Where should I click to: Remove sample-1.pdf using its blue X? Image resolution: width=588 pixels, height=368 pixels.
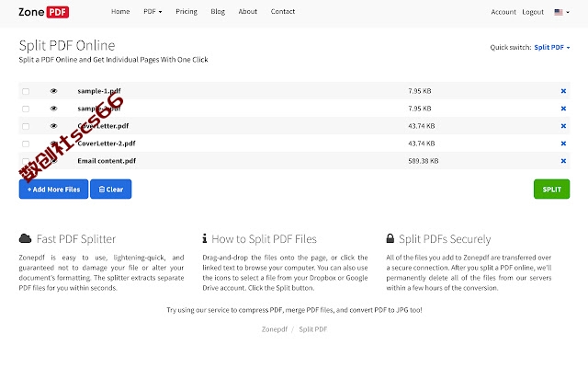563,91
